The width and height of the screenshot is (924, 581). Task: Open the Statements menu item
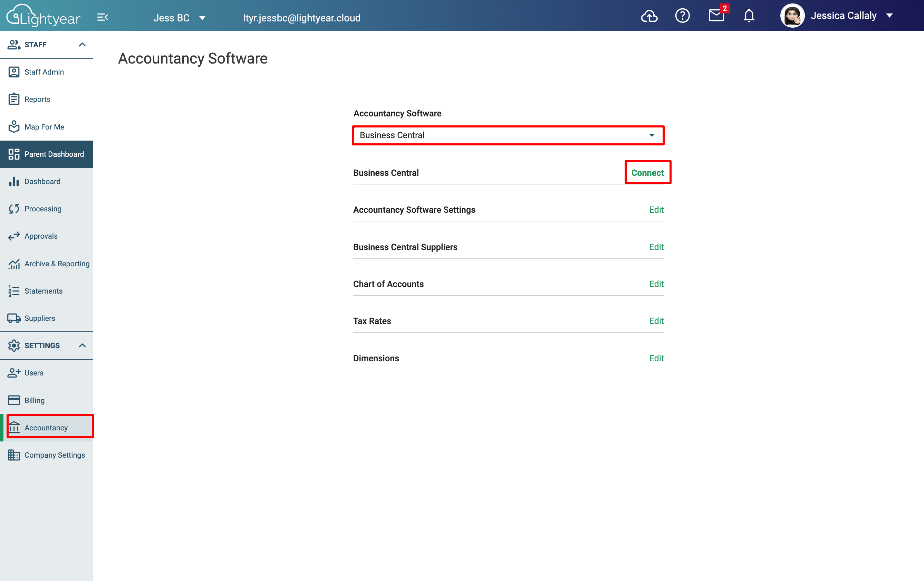click(x=46, y=291)
